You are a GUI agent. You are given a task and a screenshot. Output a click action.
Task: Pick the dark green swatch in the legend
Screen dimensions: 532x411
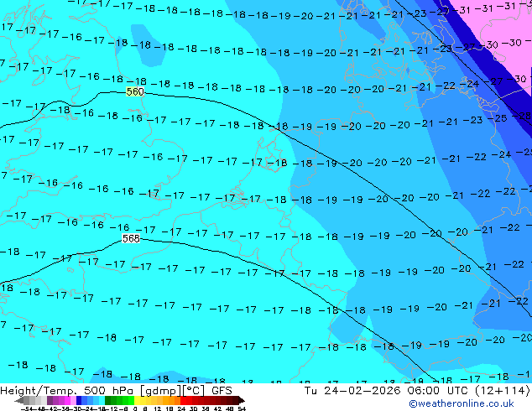pyautogui.click(x=108, y=400)
